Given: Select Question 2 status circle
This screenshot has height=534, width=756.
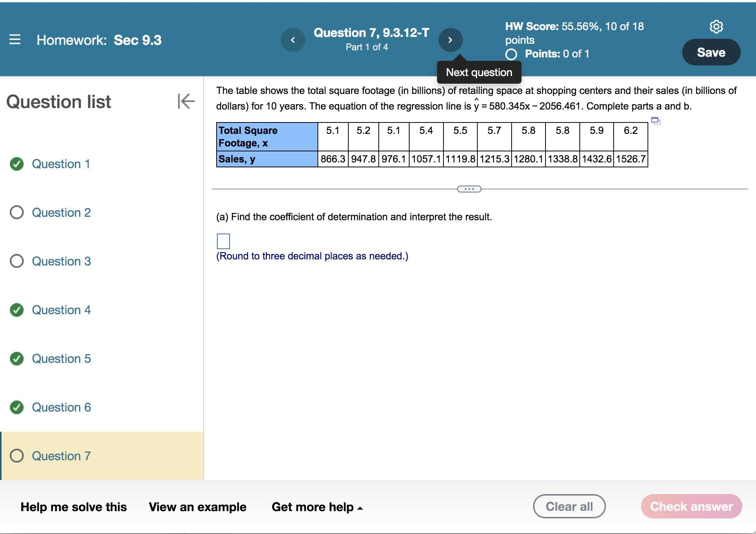Looking at the screenshot, I should pyautogui.click(x=17, y=213).
